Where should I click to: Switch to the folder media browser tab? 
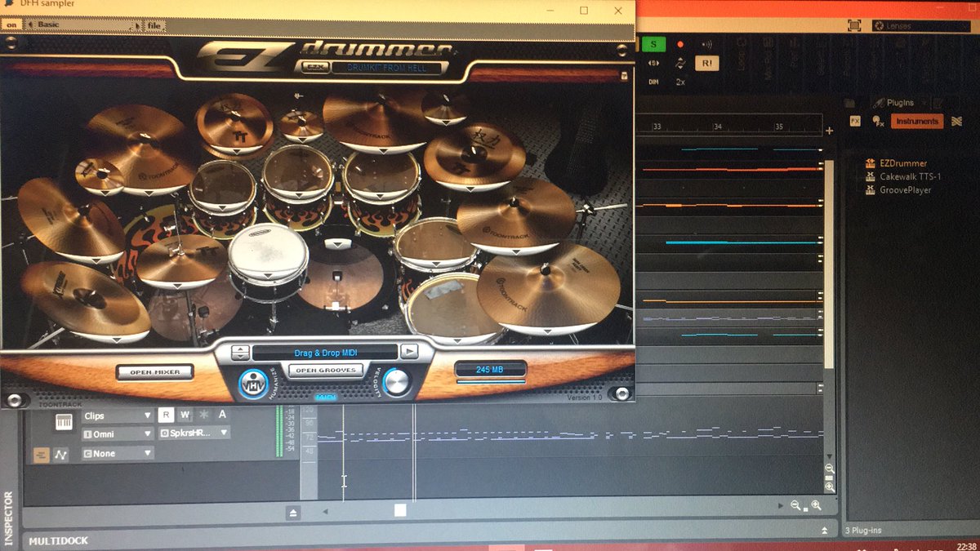pos(850,103)
